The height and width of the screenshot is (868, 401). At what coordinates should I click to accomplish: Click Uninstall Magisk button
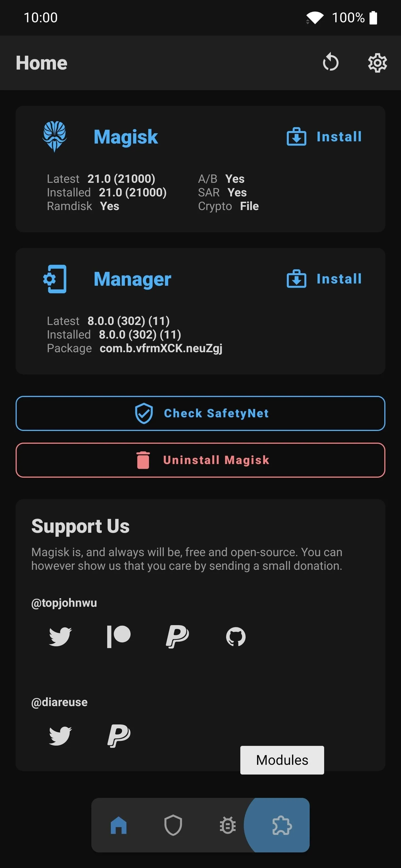click(200, 460)
